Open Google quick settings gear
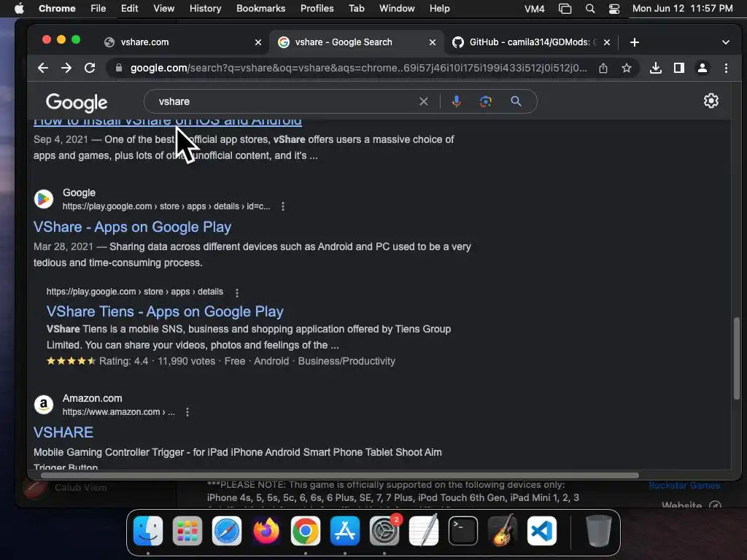The width and height of the screenshot is (747, 560). click(x=711, y=101)
